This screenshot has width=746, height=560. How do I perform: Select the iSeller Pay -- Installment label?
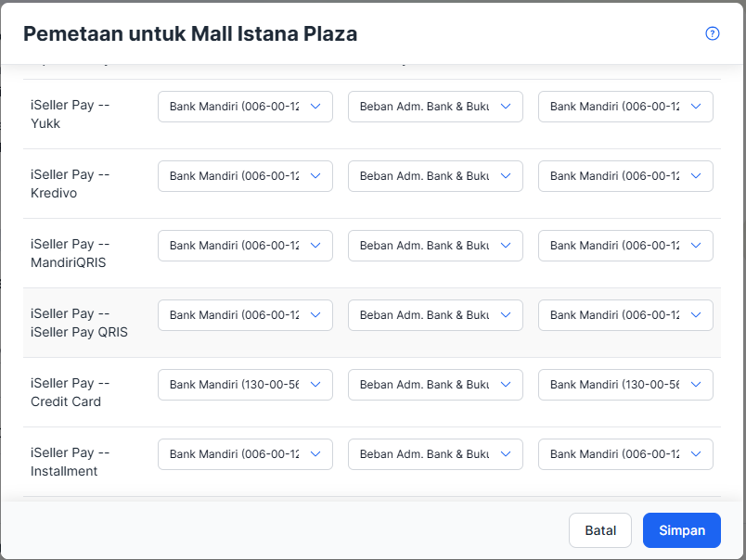pos(70,462)
